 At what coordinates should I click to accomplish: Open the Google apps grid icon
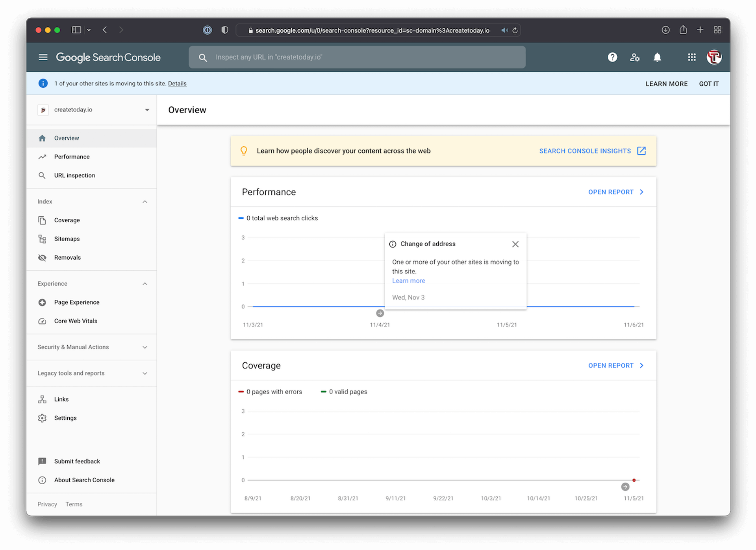point(691,57)
